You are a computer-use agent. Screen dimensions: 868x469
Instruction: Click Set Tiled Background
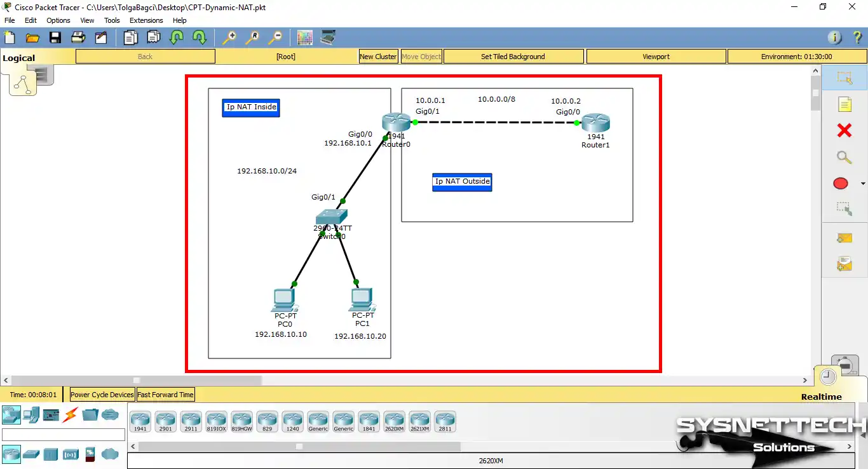[513, 56]
